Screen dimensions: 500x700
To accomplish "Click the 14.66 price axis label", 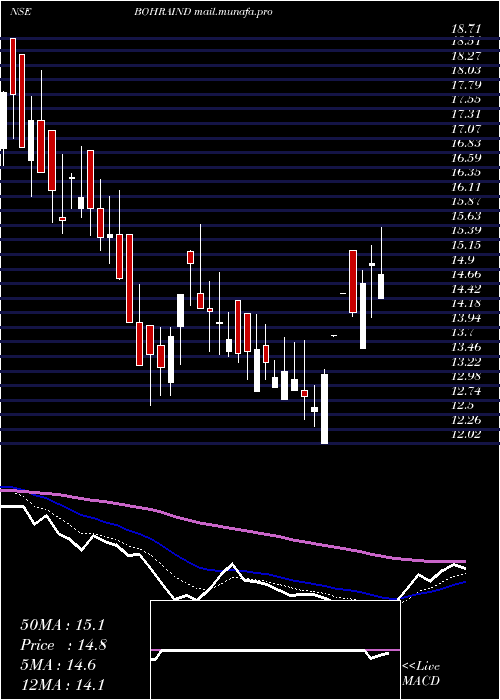I will 466,274.
